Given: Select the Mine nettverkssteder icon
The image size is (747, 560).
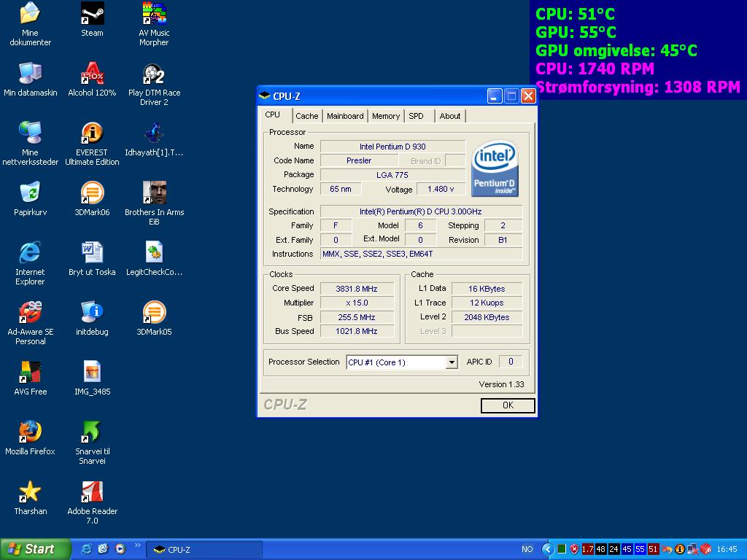Looking at the screenshot, I should tap(30, 133).
